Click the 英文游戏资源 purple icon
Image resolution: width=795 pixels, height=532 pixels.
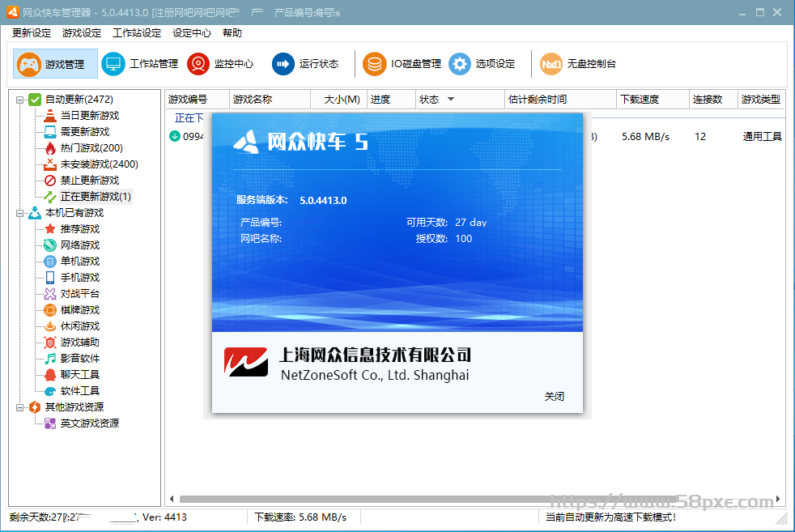49,423
